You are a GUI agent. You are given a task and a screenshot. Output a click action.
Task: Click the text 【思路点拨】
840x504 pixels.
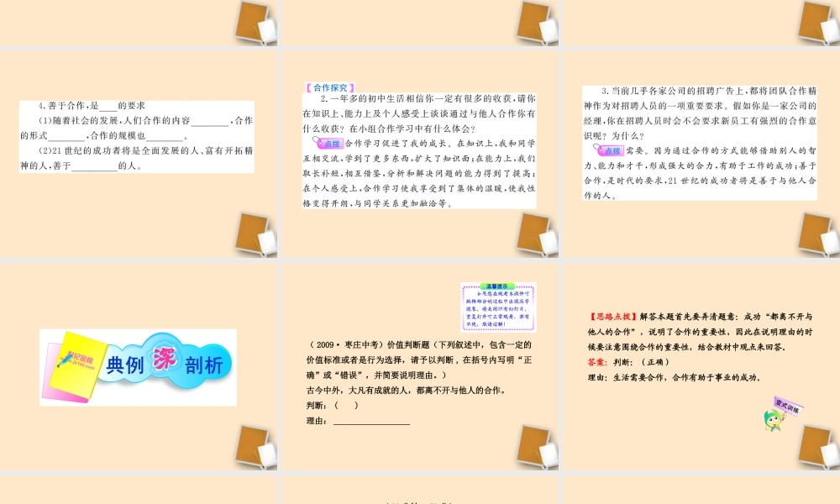(612, 317)
